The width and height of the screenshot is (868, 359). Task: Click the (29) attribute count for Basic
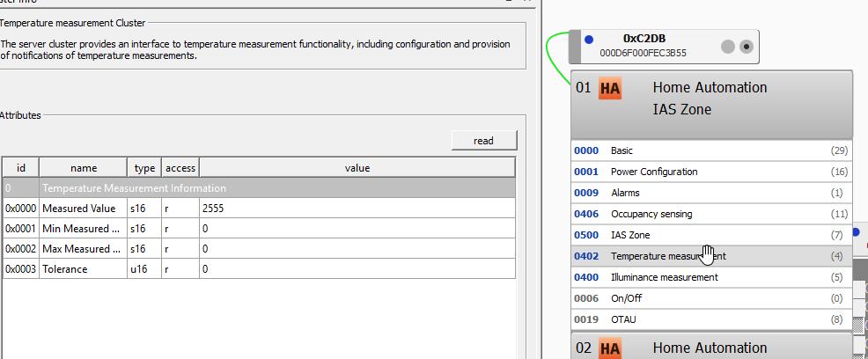(x=839, y=150)
